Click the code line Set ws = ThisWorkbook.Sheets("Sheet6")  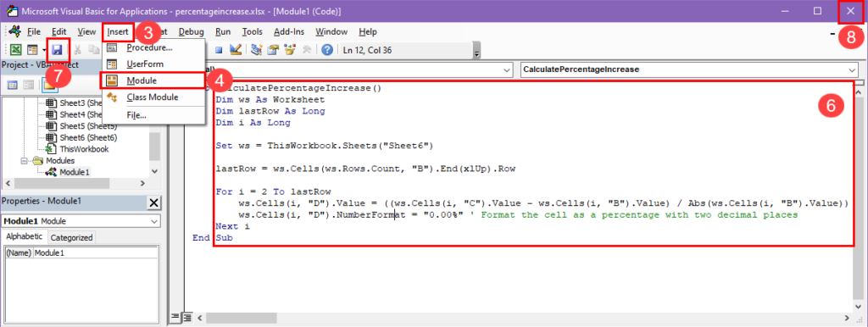click(325, 146)
